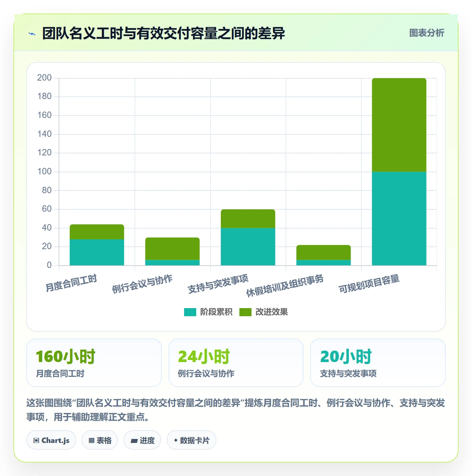Click the green segment of 休假培训及组织事务 bar
Viewport: 472px width, 476px height.
point(323,252)
